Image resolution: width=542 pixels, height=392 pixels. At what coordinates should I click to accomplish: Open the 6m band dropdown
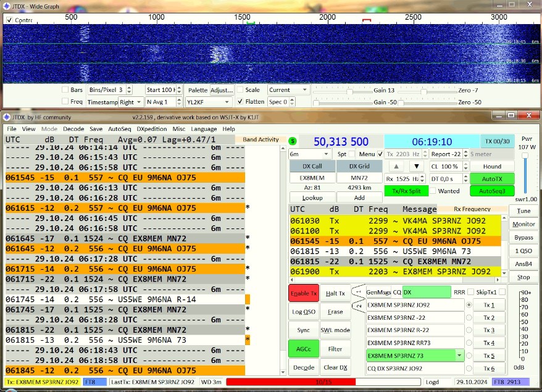[x=310, y=154]
